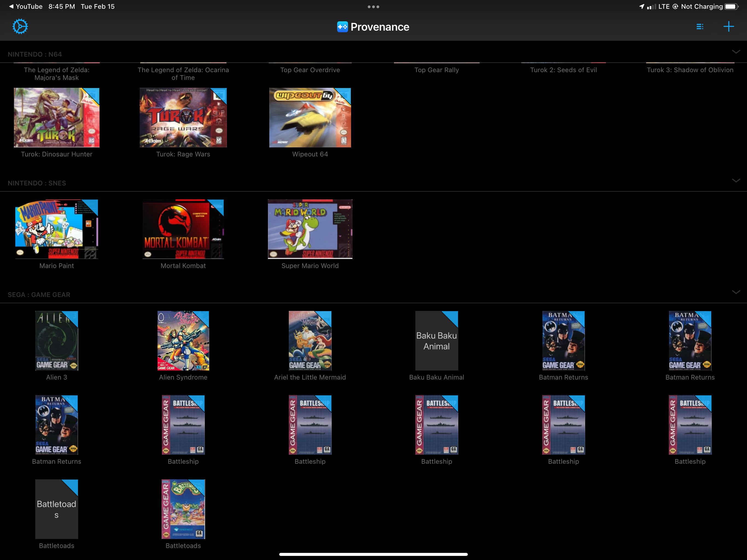747x560 pixels.
Task: Open Battletoads placeholder cover without artwork
Action: 57,509
